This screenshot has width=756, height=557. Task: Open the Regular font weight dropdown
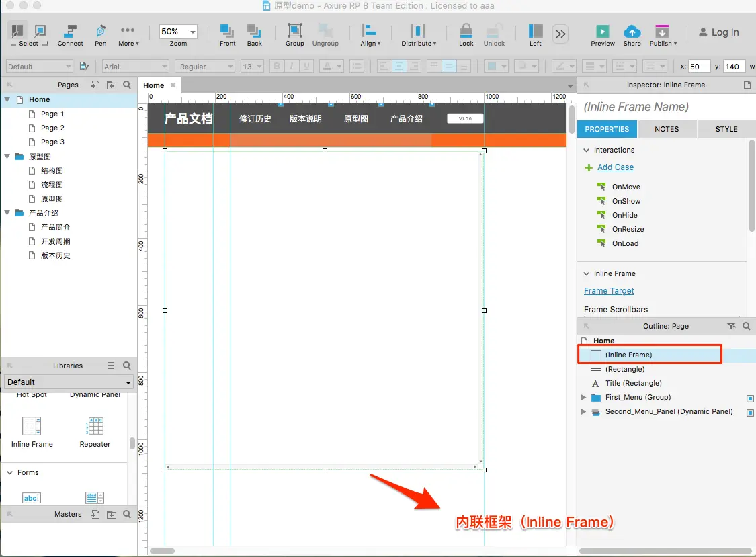point(205,66)
